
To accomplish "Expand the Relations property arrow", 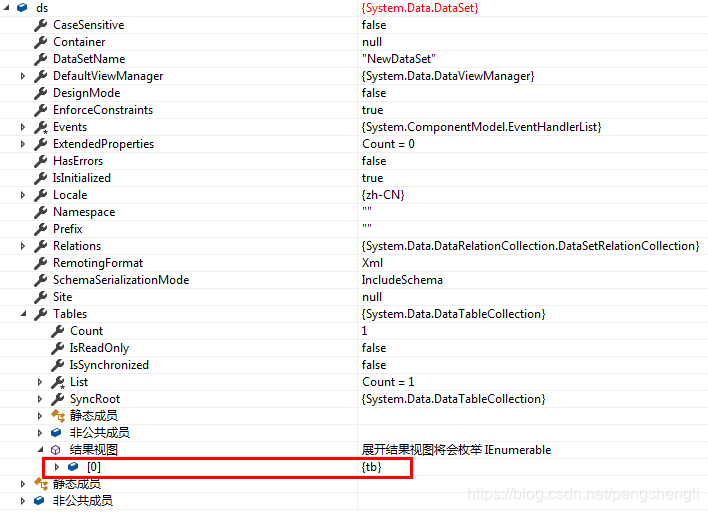I will point(23,246).
